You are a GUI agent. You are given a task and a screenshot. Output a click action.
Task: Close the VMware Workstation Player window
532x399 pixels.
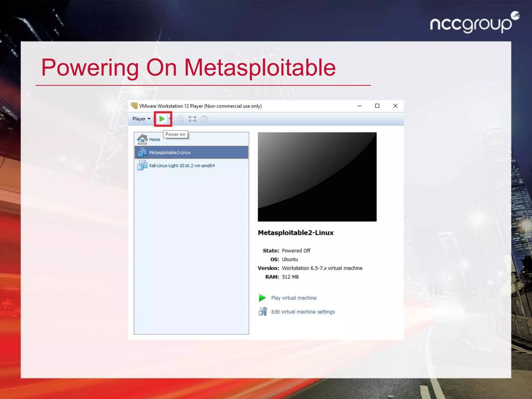pyautogui.click(x=395, y=106)
